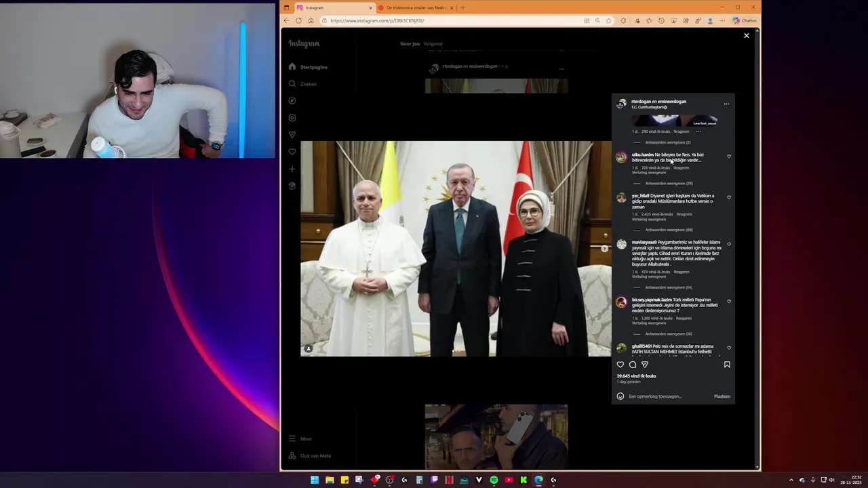Viewport: 868px width, 488px height.
Task: Open the 39.645 likes list
Action: click(x=636, y=376)
